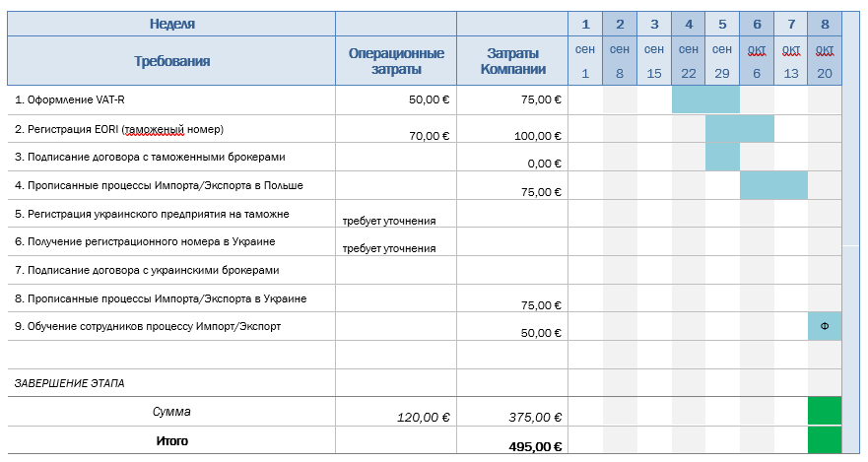This screenshot has height=462, width=868.
Task: Click the 'Ф' milestone marker cell
Action: tap(825, 326)
